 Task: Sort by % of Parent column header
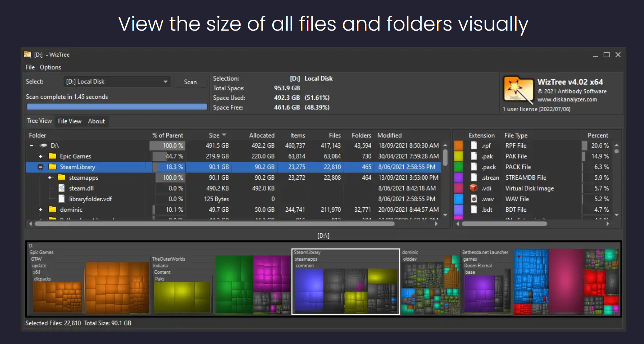pos(167,135)
